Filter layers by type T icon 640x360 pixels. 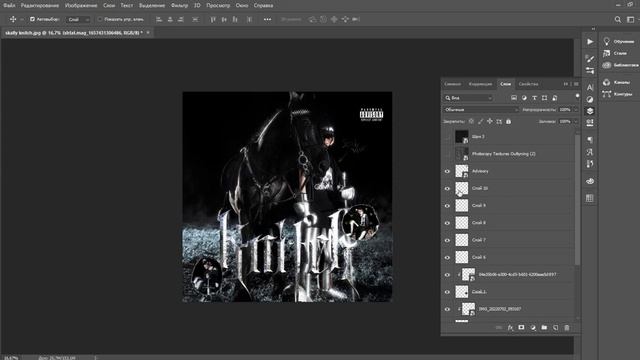coord(534,98)
